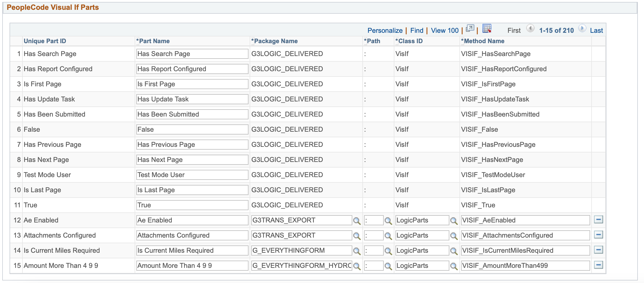The width and height of the screenshot is (644, 283).
Task: Edit Method Name field VISIF_AttachmentsConfigured
Action: [x=525, y=235]
